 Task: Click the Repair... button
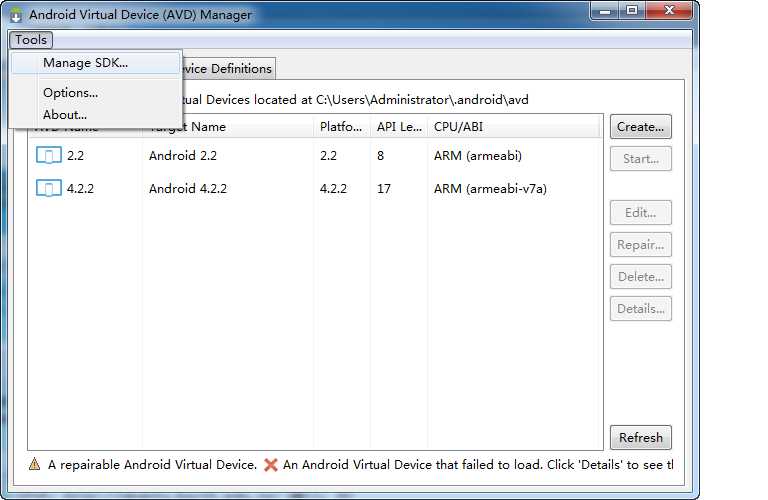pyautogui.click(x=641, y=245)
